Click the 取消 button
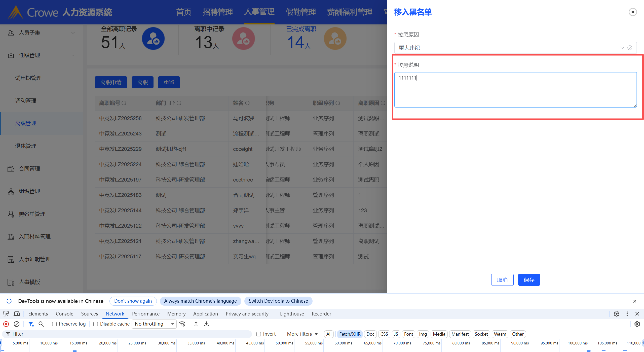This screenshot has height=352, width=644. click(x=502, y=280)
